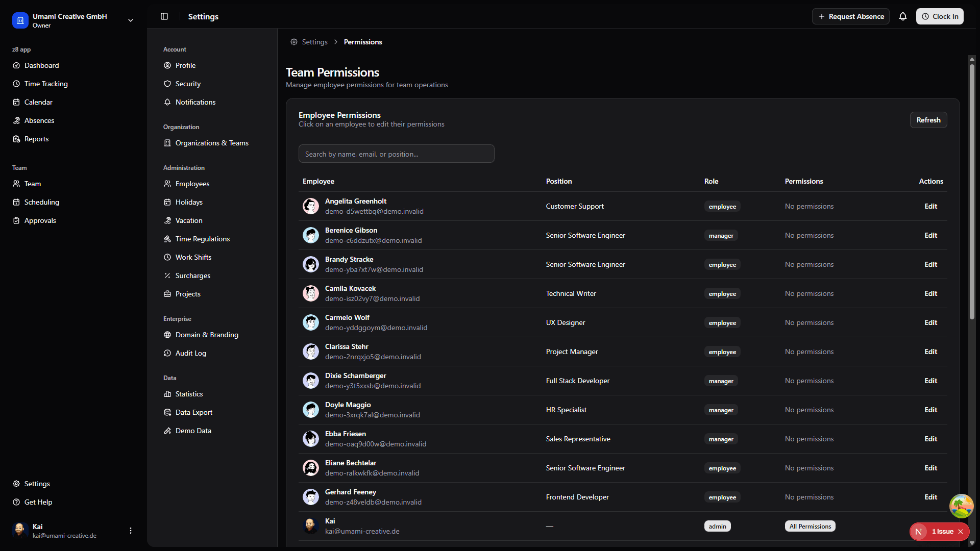View the Reports section
Viewport: 980px width, 551px height.
tap(36, 139)
